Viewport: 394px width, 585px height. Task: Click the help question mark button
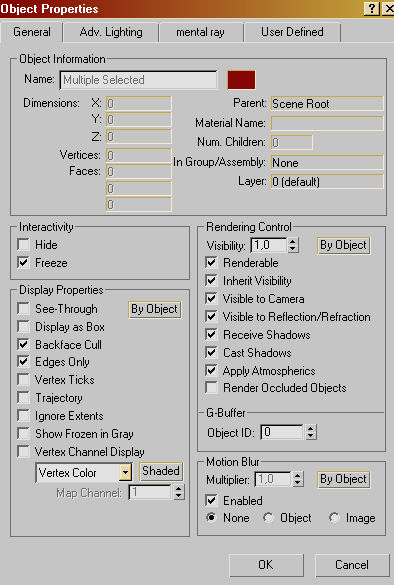pyautogui.click(x=372, y=8)
